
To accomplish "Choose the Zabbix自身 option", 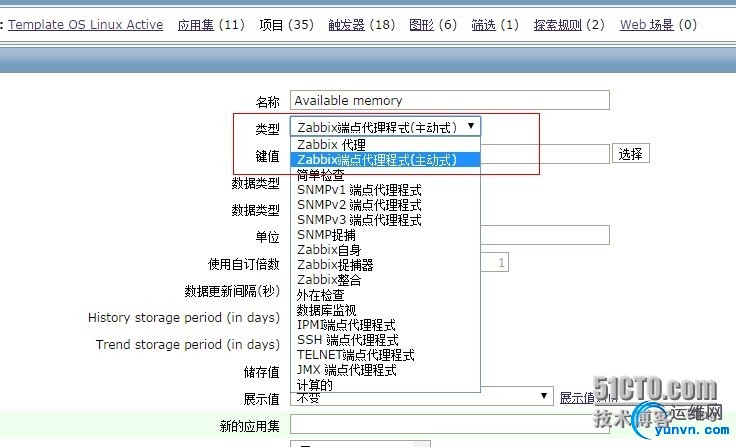I will [385, 250].
